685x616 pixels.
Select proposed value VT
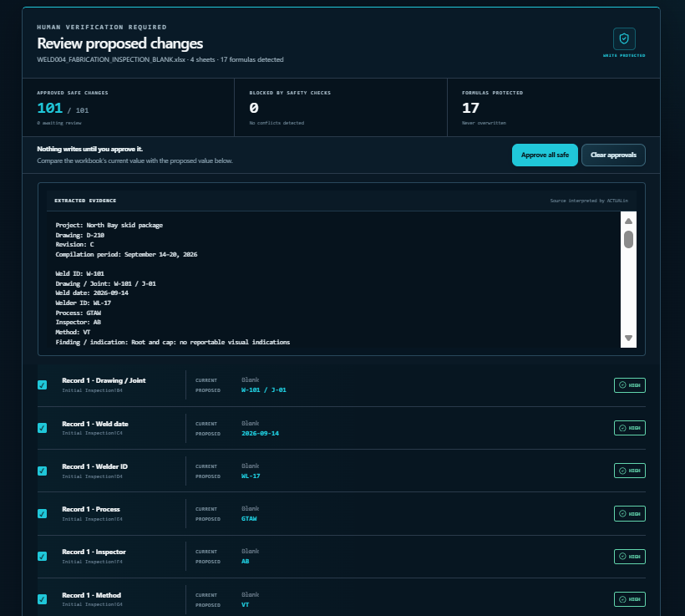coord(245,604)
